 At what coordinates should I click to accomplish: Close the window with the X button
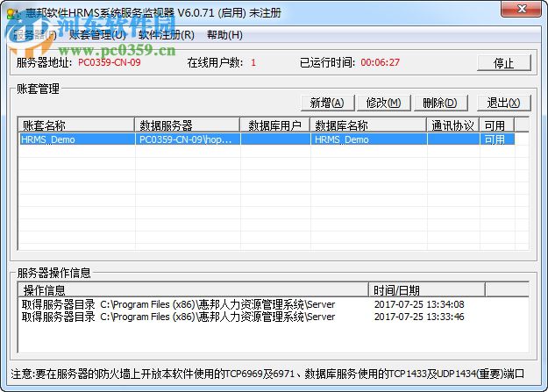522,9
